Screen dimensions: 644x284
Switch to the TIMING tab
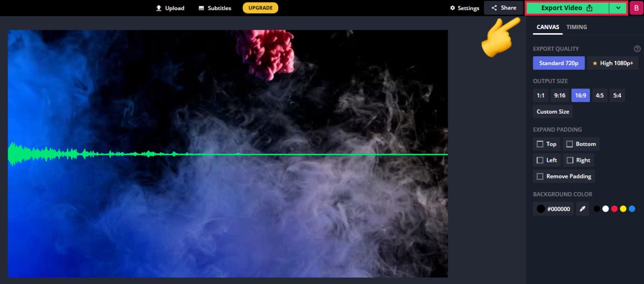(577, 27)
